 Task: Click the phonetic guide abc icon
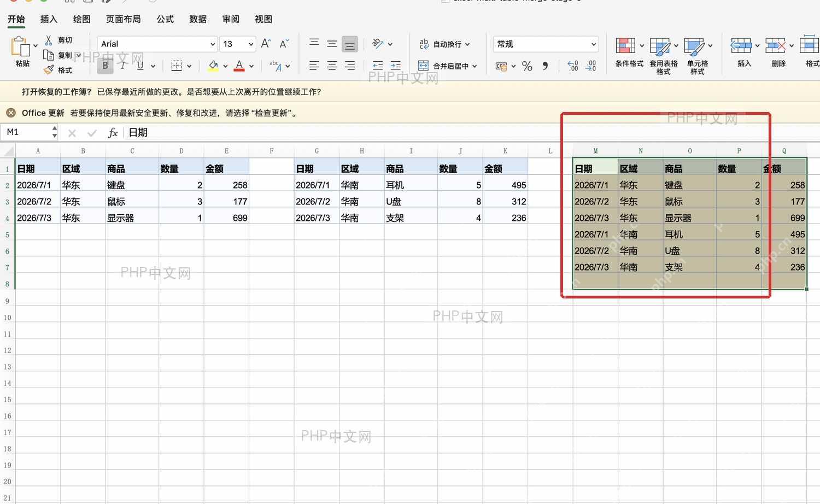pyautogui.click(x=275, y=66)
